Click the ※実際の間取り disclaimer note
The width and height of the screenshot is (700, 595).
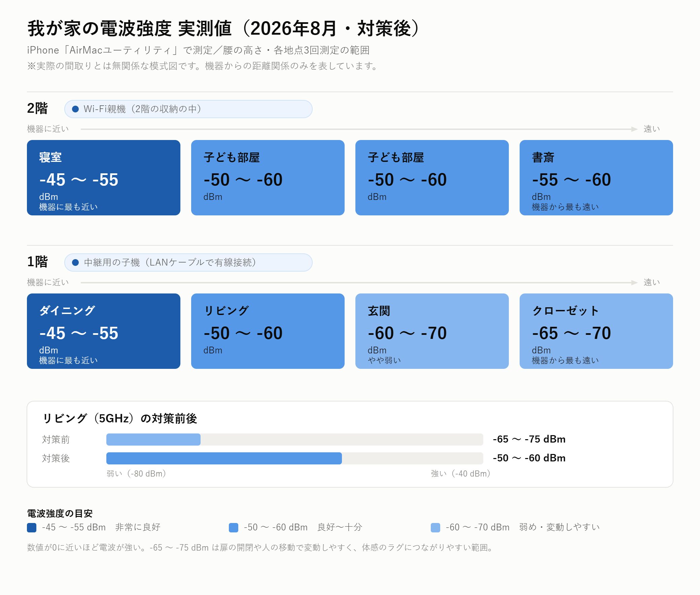pyautogui.click(x=203, y=66)
